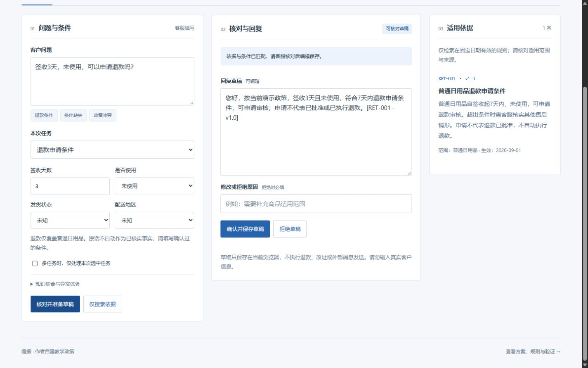588x368 pixels.
Task: Click the 核对与回复 panel heading
Action: [246, 29]
